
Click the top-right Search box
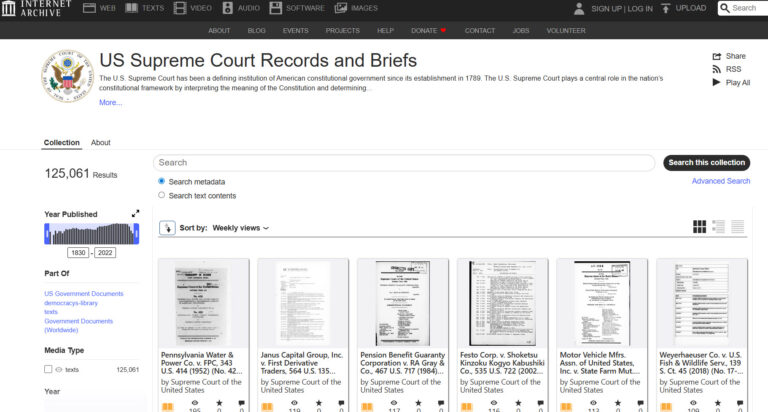coord(744,8)
